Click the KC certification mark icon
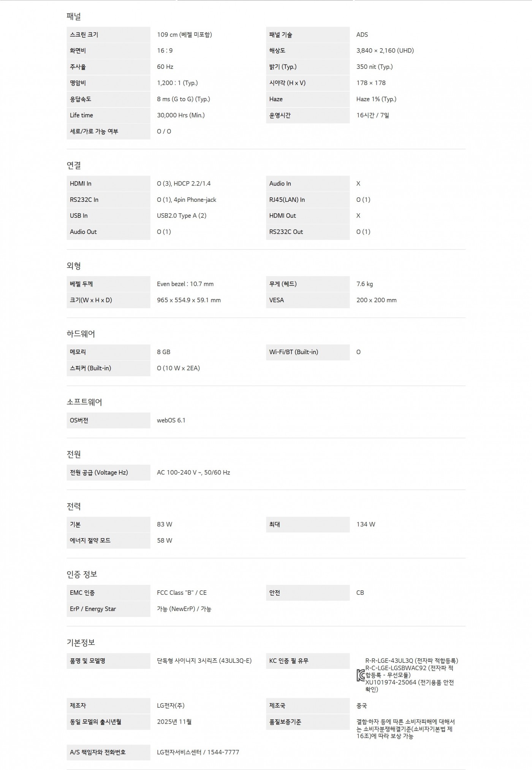The image size is (532, 770). [x=361, y=675]
